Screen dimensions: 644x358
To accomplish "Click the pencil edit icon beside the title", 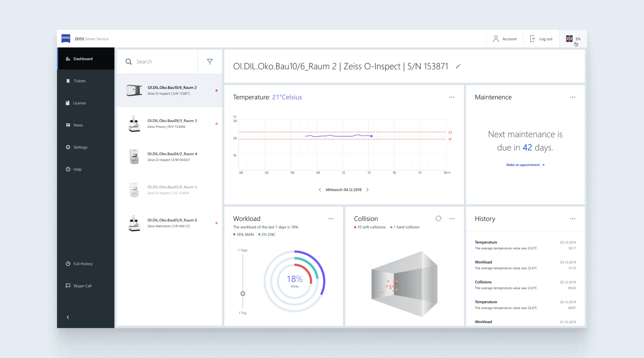I will 458,66.
